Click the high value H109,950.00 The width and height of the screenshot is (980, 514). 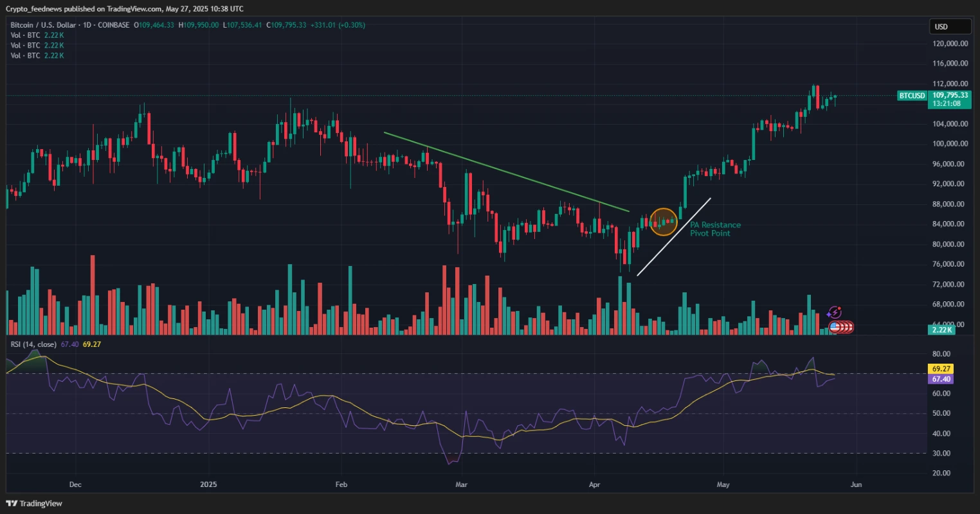(x=198, y=25)
